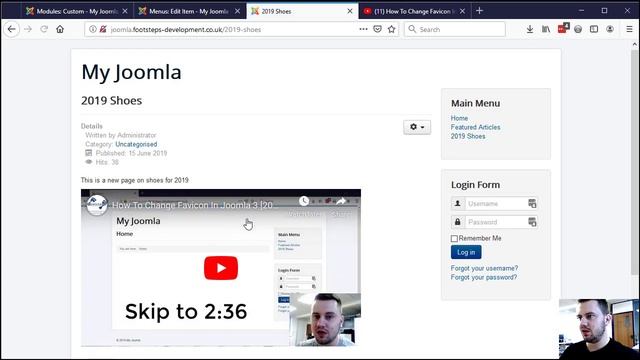
Task: Click the 2019 Shoes article heading
Action: 111,101
